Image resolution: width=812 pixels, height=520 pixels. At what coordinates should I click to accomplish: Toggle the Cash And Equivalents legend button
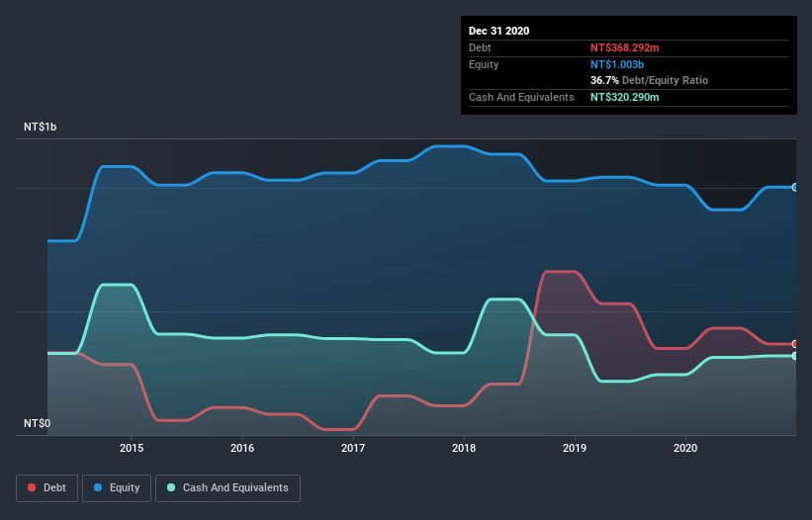coord(227,488)
